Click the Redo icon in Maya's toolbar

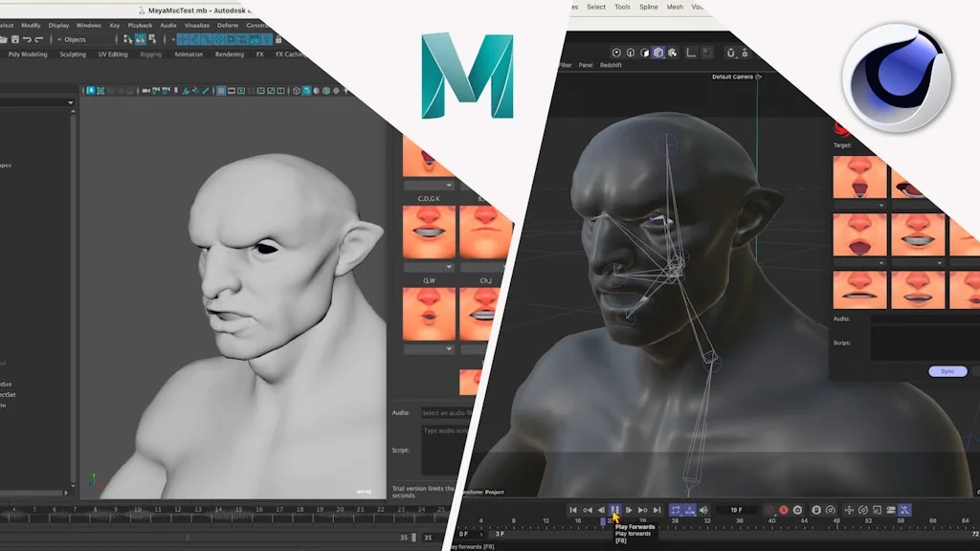point(38,39)
